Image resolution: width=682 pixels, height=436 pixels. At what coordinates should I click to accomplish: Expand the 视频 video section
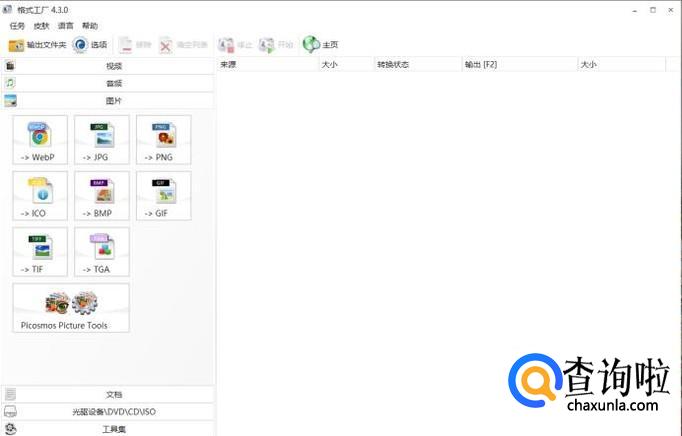108,66
